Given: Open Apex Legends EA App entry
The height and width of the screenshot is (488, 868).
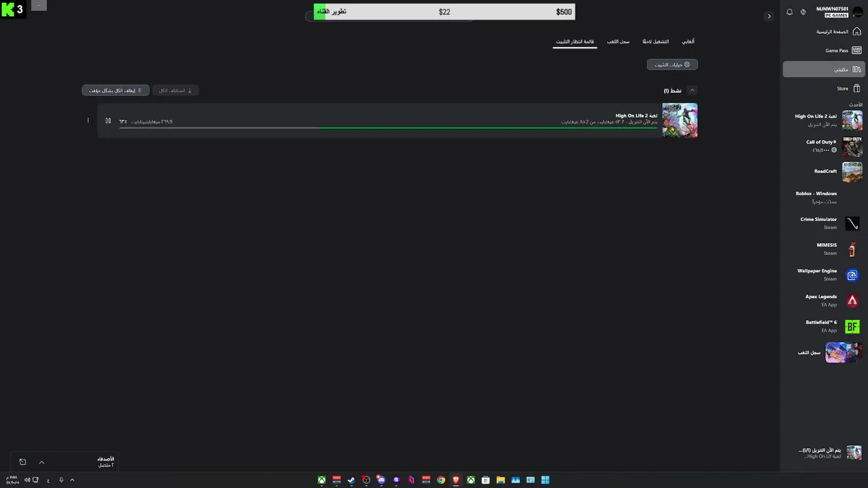Looking at the screenshot, I should pos(823,300).
